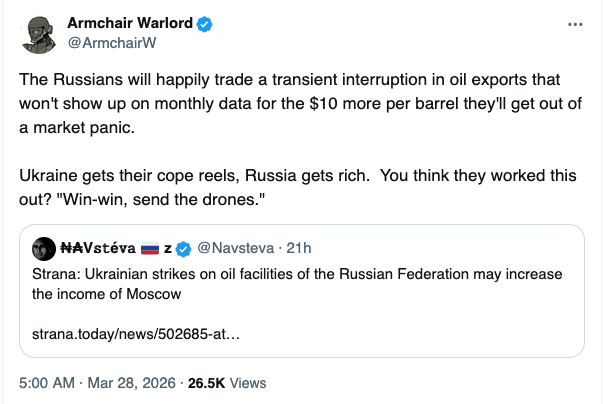Image resolution: width=604 pixels, height=404 pixels.
Task: Click the 5:00 AM post time
Action: click(46, 382)
